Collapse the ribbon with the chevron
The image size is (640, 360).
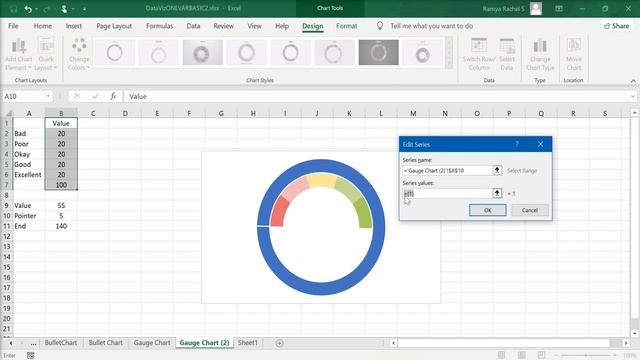633,81
